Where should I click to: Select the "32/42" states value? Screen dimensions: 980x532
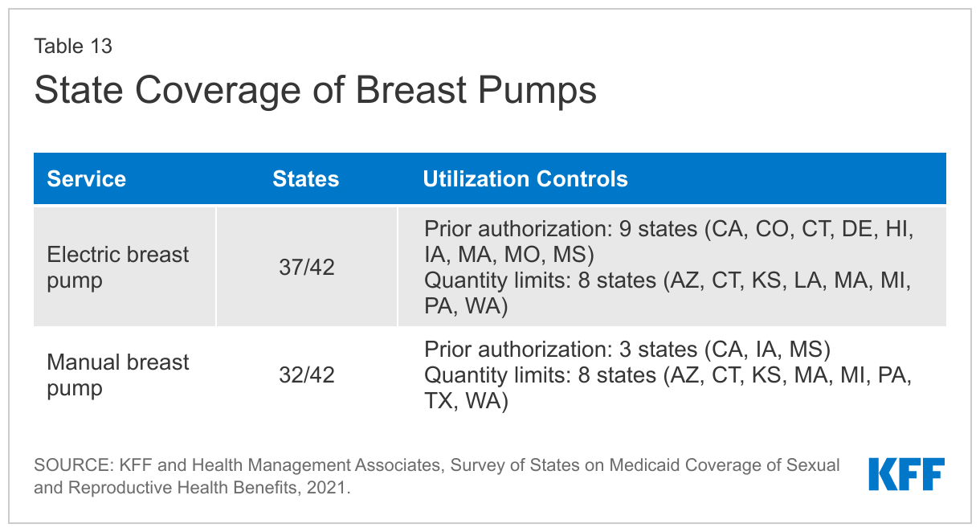306,375
